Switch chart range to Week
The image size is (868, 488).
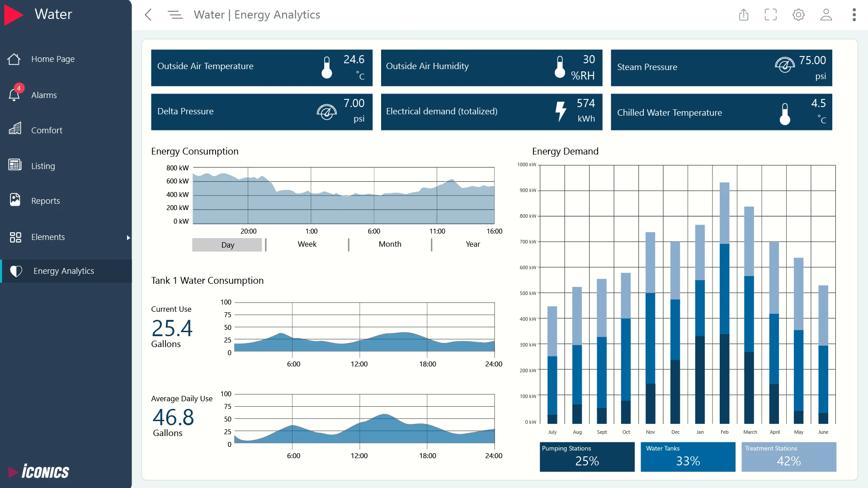tap(307, 244)
